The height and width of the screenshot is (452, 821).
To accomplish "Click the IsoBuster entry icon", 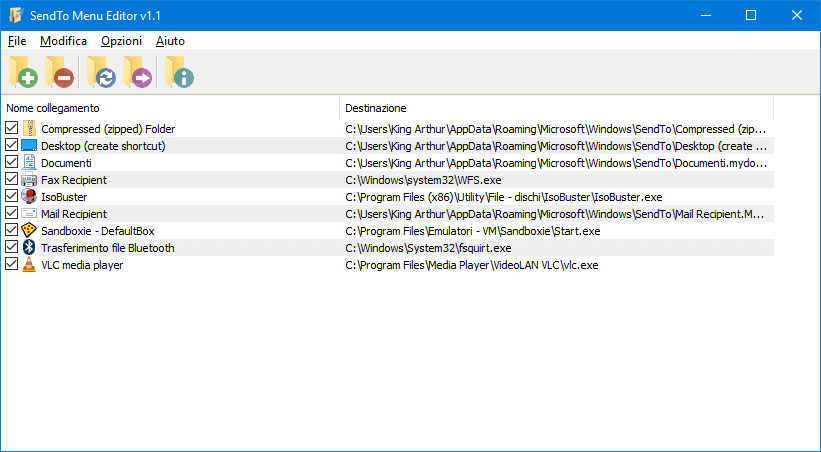I will click(x=29, y=197).
